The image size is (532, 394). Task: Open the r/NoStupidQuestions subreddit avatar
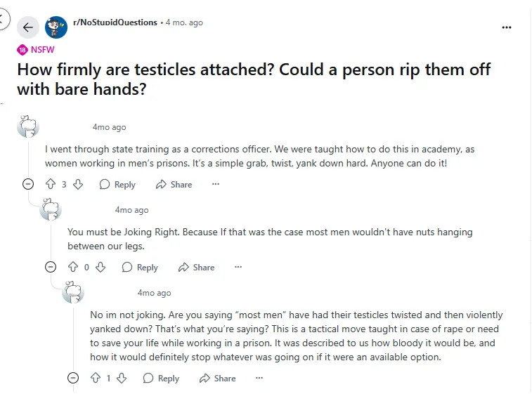tap(56, 27)
